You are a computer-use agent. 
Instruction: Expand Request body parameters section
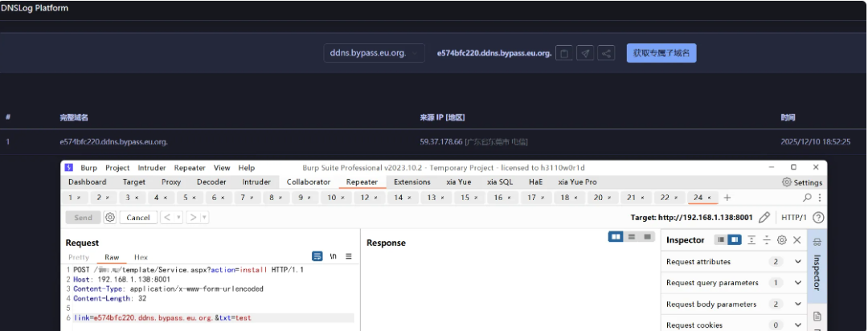[798, 304]
